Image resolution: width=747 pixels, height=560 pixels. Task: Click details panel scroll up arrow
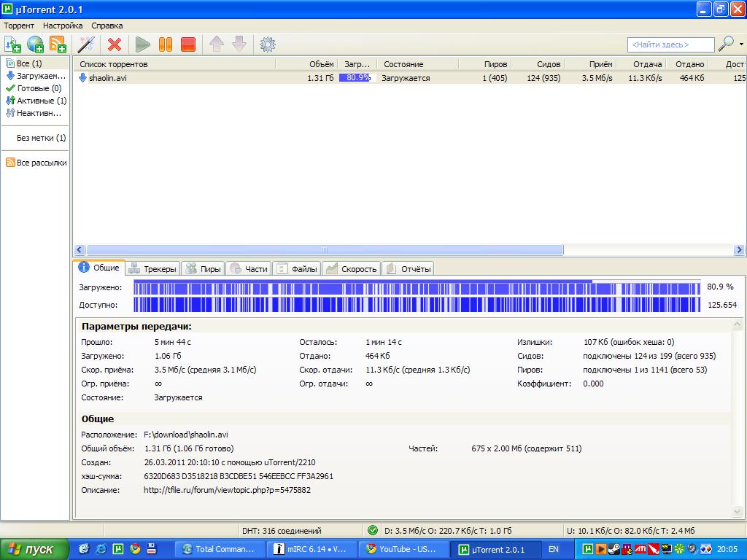(x=738, y=324)
